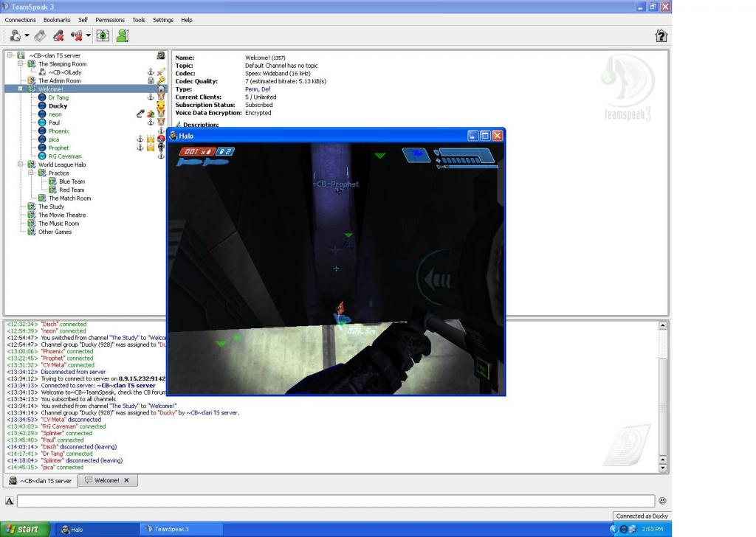The width and height of the screenshot is (756, 537).
Task: Open the dropdown arrow beside the mute speakers icon
Action: (x=89, y=35)
